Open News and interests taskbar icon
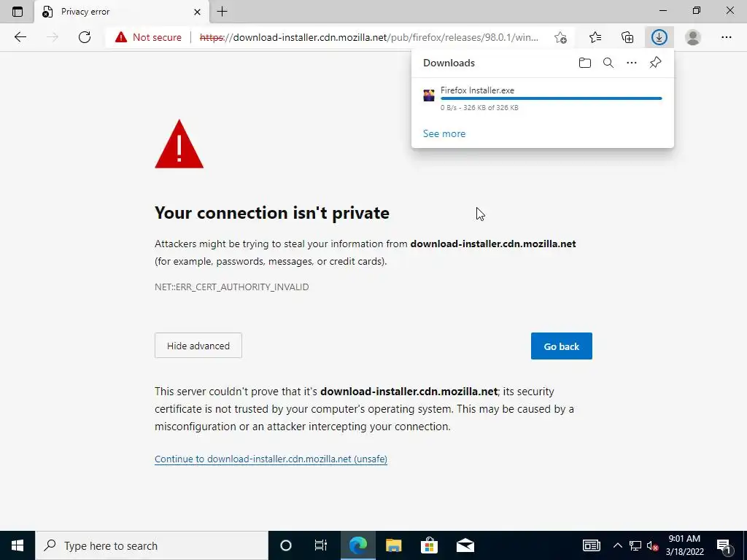This screenshot has width=747, height=560. [x=591, y=545]
